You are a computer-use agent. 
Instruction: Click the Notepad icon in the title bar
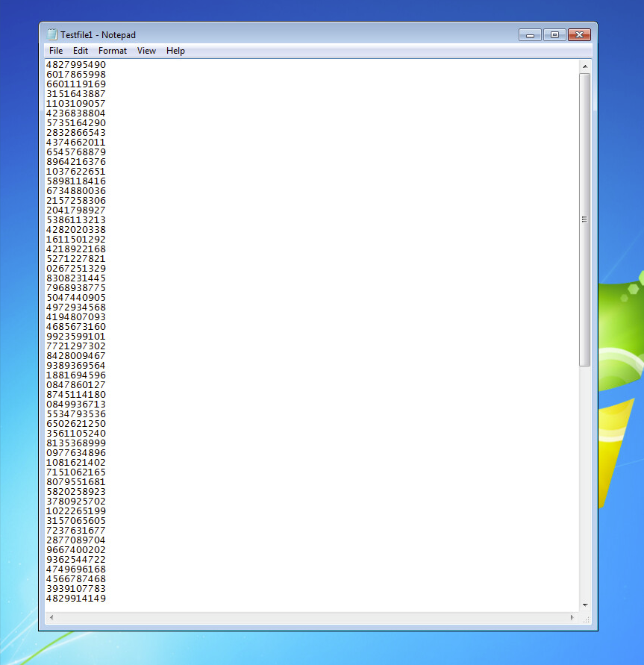click(x=52, y=34)
